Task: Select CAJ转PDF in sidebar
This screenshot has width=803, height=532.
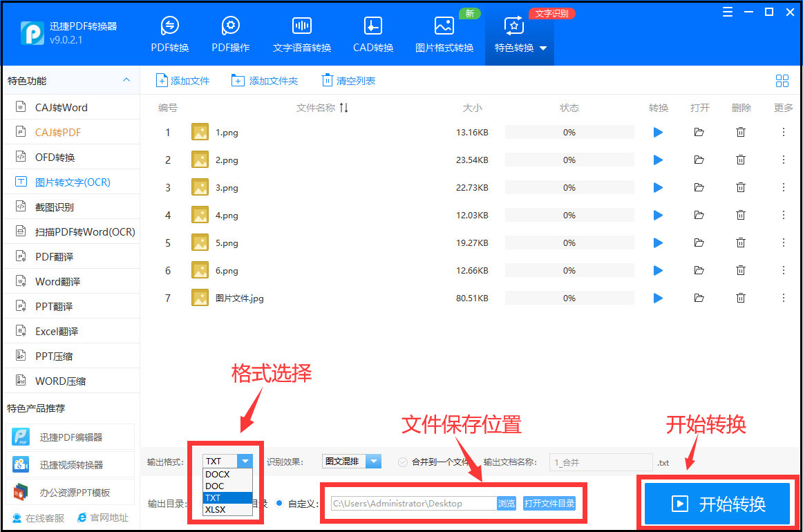Action: point(71,132)
